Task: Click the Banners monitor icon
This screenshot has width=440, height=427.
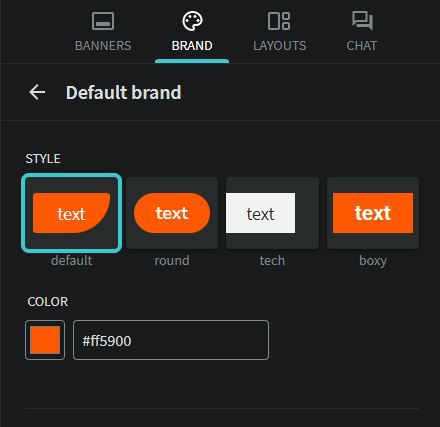Action: (103, 21)
